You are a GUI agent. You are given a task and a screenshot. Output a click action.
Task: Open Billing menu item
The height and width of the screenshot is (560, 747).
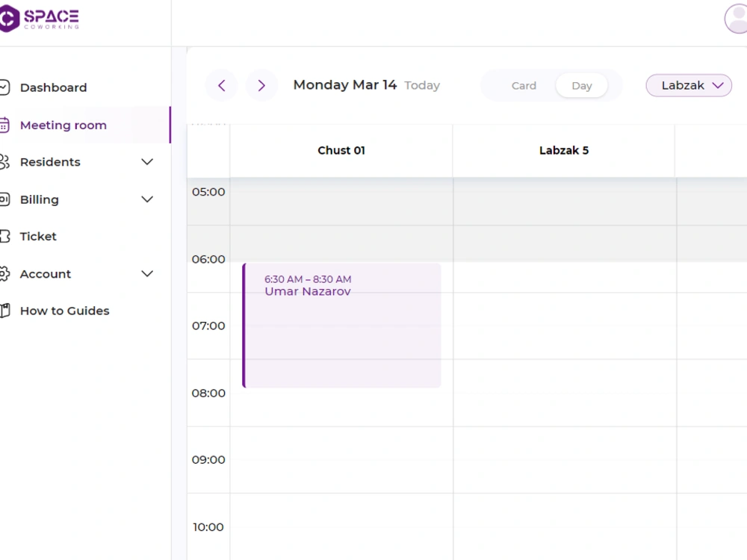pyautogui.click(x=39, y=199)
